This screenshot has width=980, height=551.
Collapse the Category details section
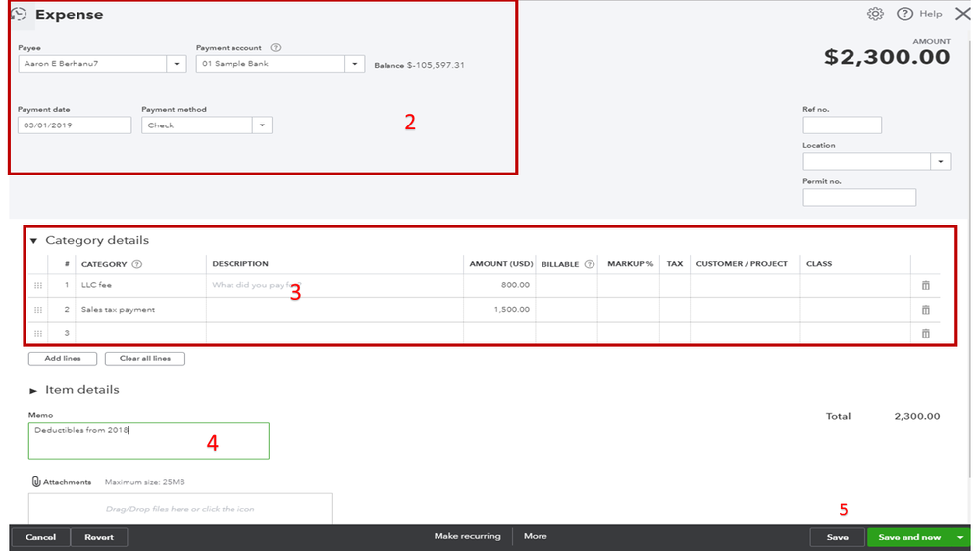[x=33, y=240]
